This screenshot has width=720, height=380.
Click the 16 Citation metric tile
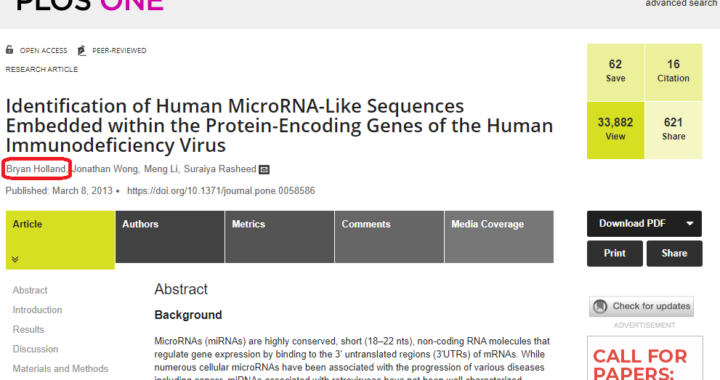coord(673,72)
